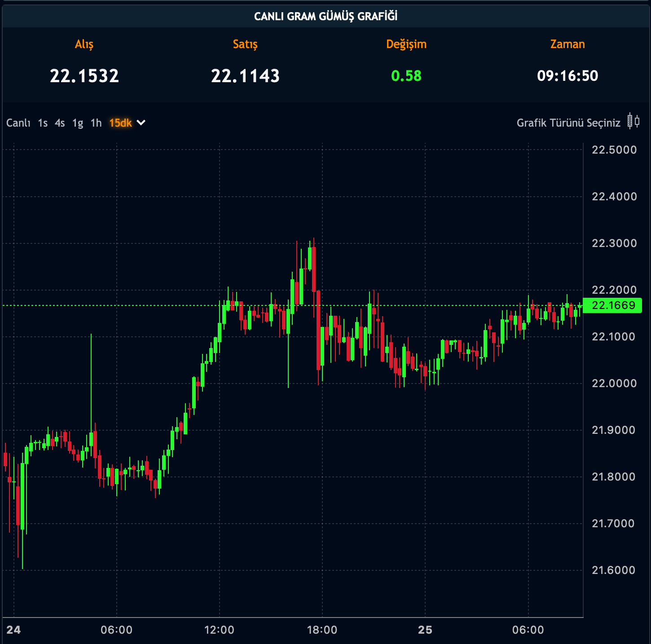This screenshot has height=644, width=651.
Task: Switch to the Canlı live view
Action: [18, 123]
